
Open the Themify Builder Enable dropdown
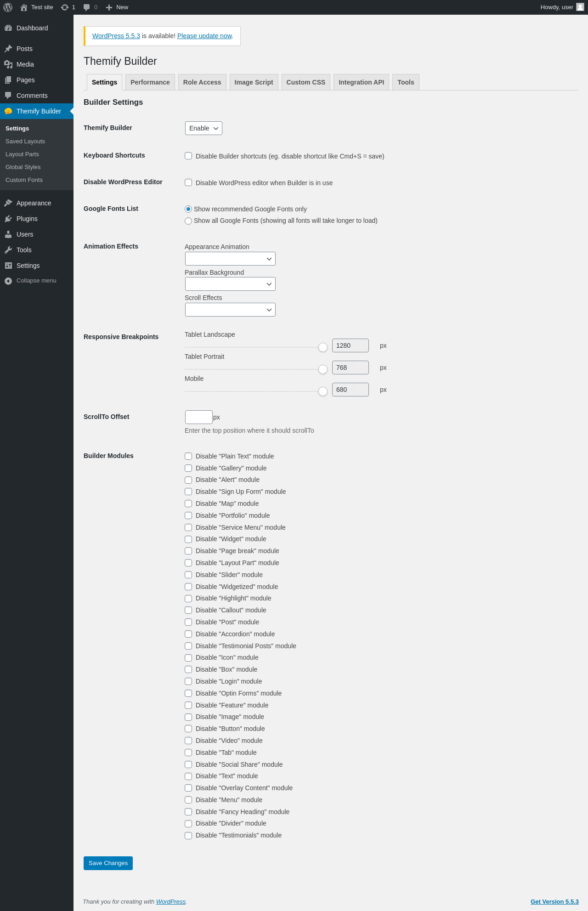pyautogui.click(x=204, y=128)
